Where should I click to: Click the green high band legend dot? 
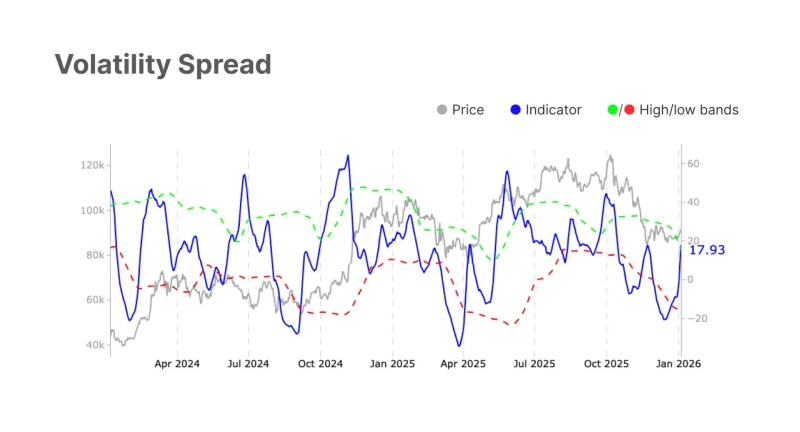click(612, 109)
